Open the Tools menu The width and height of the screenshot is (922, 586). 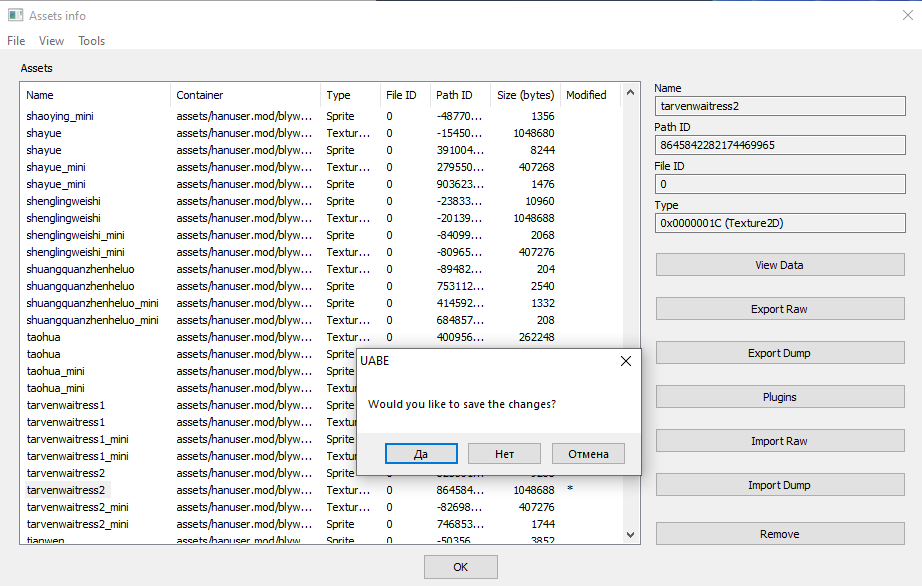coord(91,41)
